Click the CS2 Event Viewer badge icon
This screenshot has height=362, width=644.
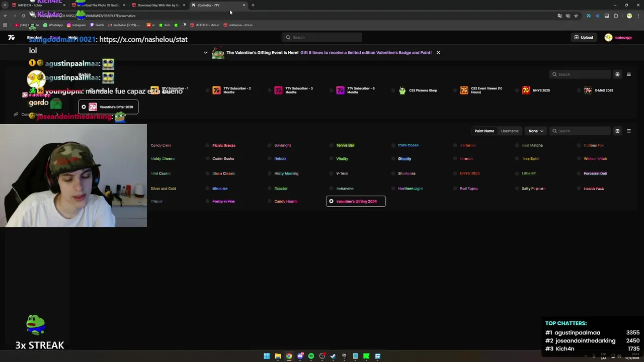[464, 90]
